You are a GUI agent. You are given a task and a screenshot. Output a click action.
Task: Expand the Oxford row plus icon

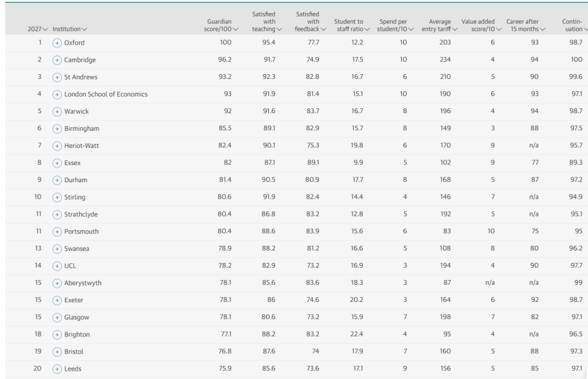click(x=57, y=43)
